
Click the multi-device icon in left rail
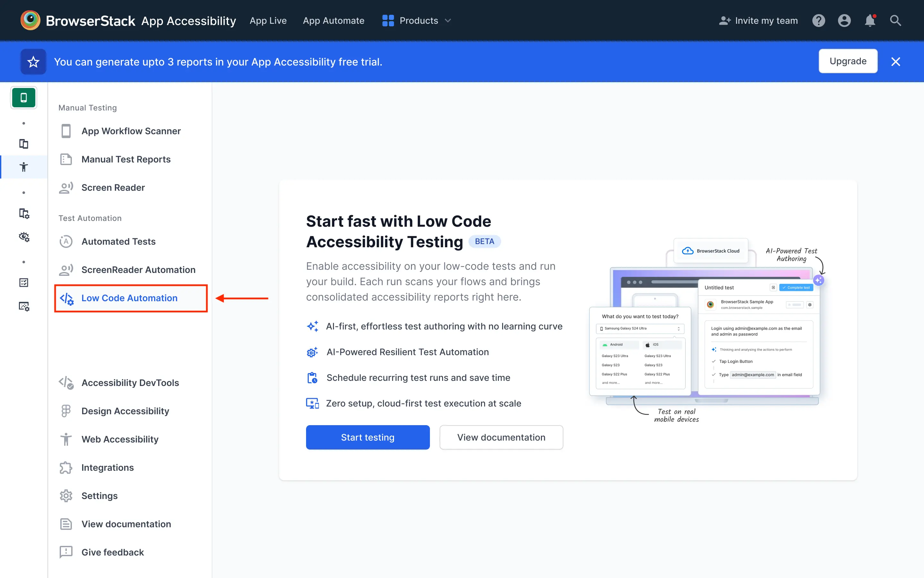coord(24,144)
